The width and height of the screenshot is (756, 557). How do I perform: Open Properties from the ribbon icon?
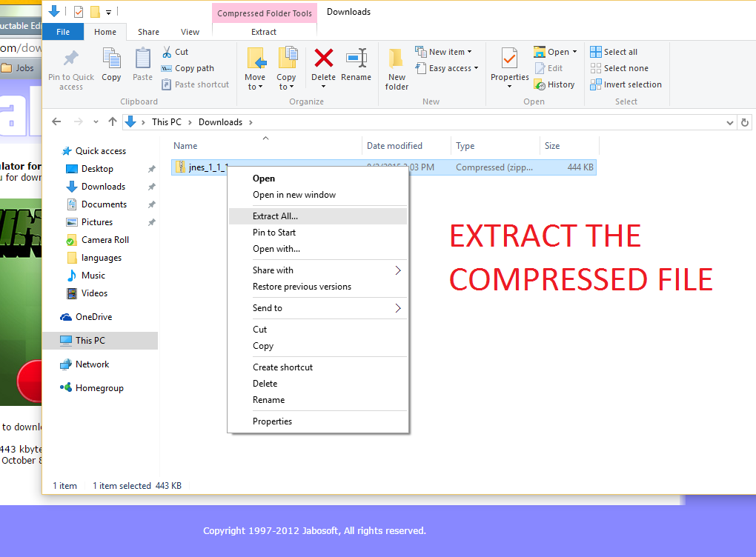click(x=509, y=59)
